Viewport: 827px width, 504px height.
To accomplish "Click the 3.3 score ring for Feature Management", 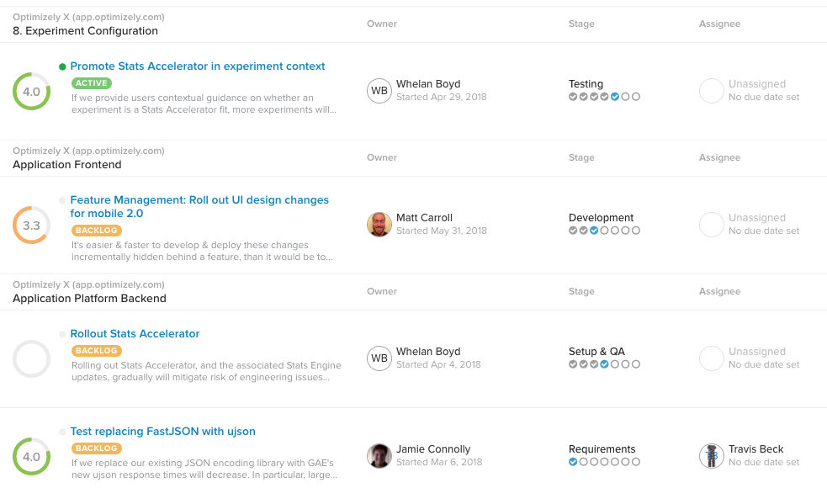I will tap(31, 225).
